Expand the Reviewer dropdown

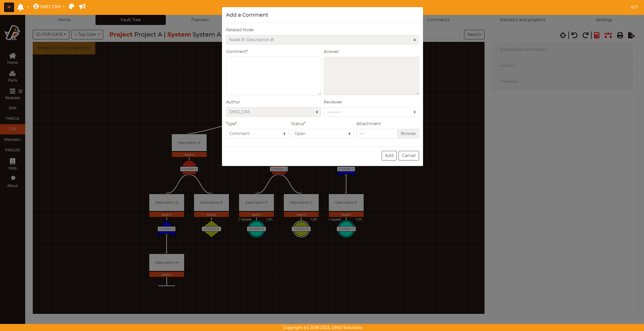(x=371, y=112)
